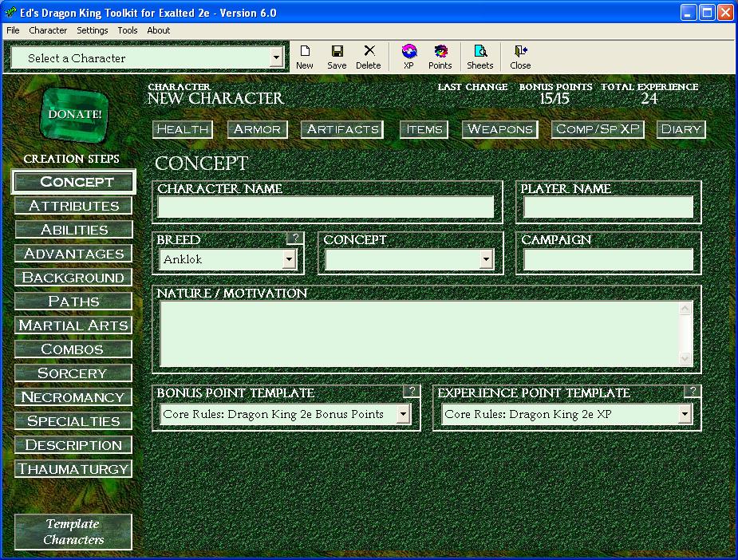Open the Character menu
The width and height of the screenshot is (738, 560).
(48, 30)
